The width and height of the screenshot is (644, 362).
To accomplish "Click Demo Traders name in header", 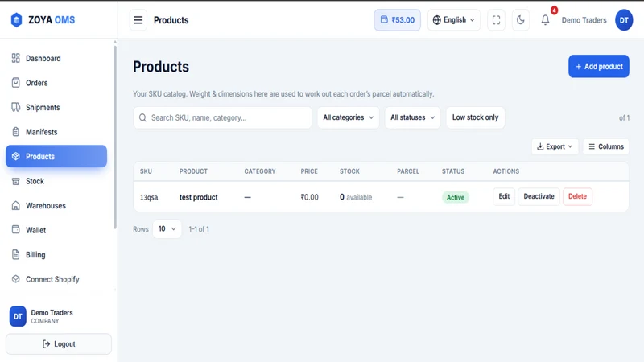I will point(584,20).
